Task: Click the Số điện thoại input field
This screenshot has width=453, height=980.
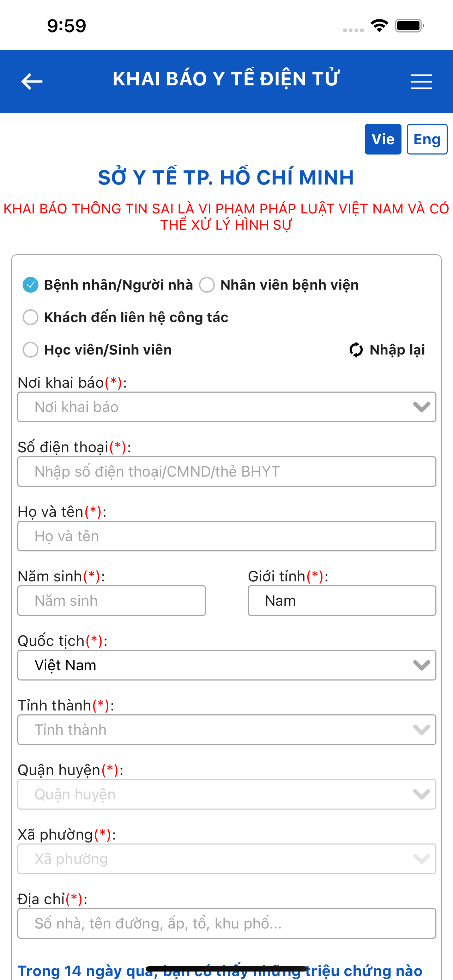Action: tap(227, 471)
